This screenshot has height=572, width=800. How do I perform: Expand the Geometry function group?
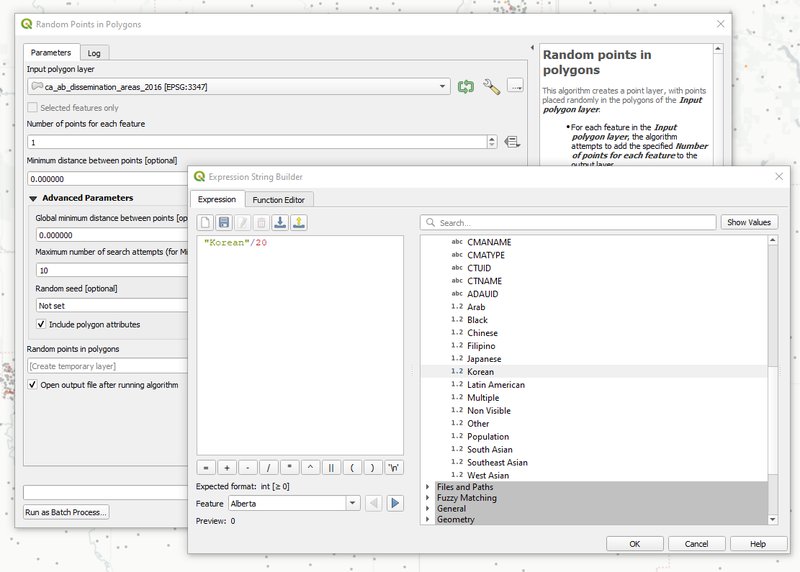click(428, 519)
